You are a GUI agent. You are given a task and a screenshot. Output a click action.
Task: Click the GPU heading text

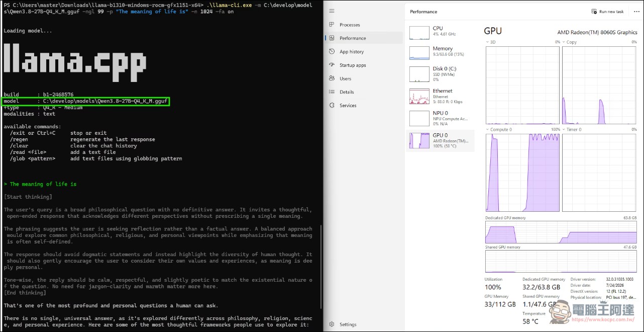493,31
